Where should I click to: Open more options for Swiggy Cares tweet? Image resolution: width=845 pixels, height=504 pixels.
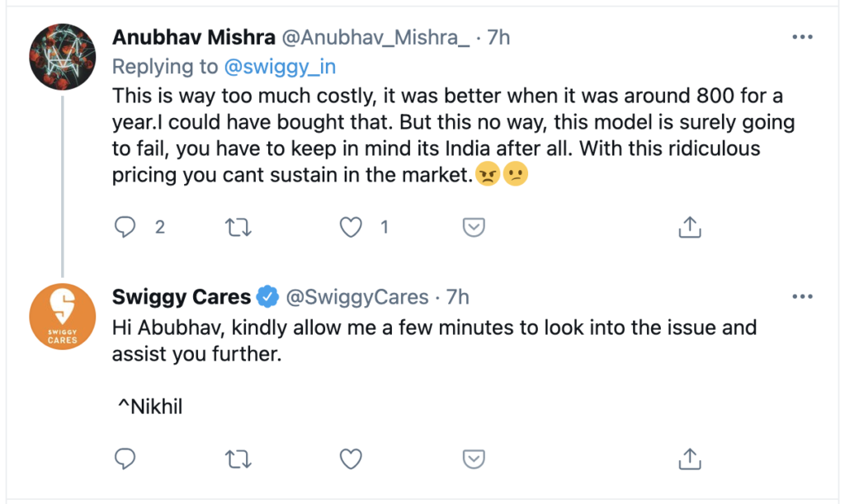pos(802,296)
